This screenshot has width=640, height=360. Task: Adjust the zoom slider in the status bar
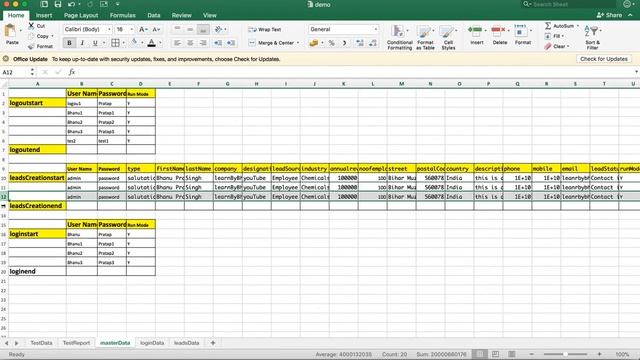coord(565,354)
